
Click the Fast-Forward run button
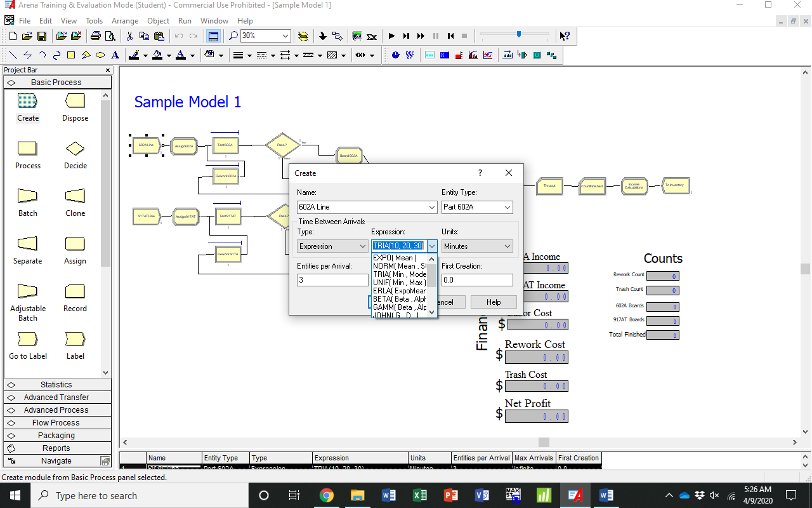(421, 36)
